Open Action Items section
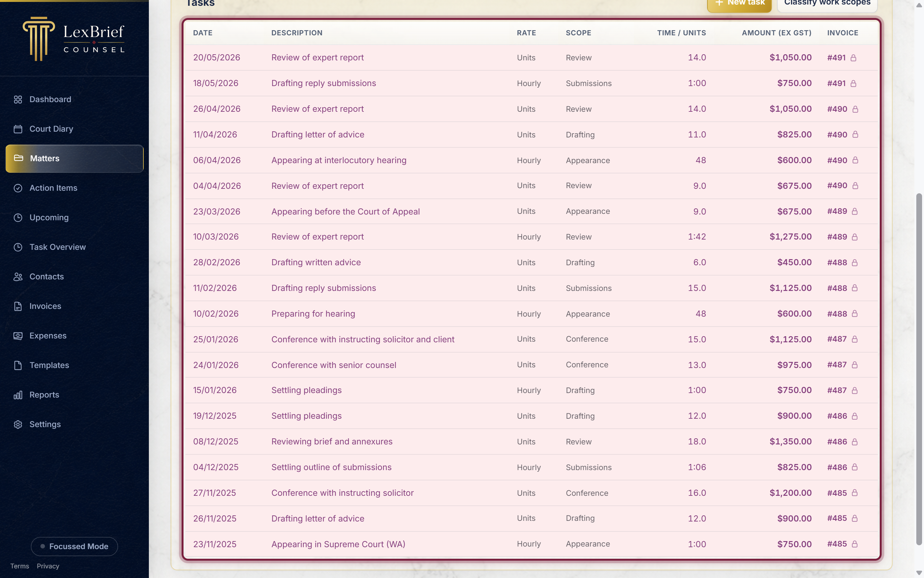 coord(74,188)
